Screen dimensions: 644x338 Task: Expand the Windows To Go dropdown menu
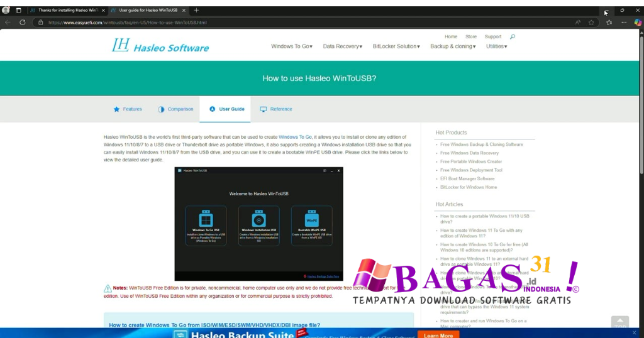[x=292, y=46]
